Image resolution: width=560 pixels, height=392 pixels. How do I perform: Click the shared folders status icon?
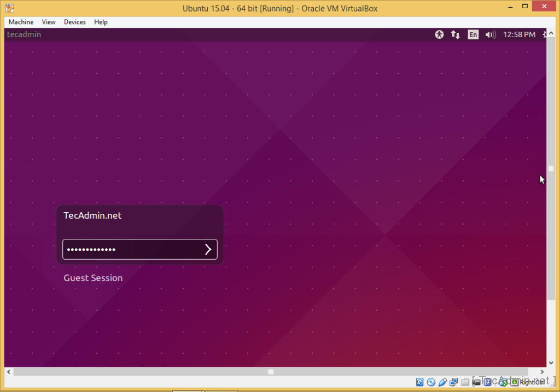tap(465, 382)
